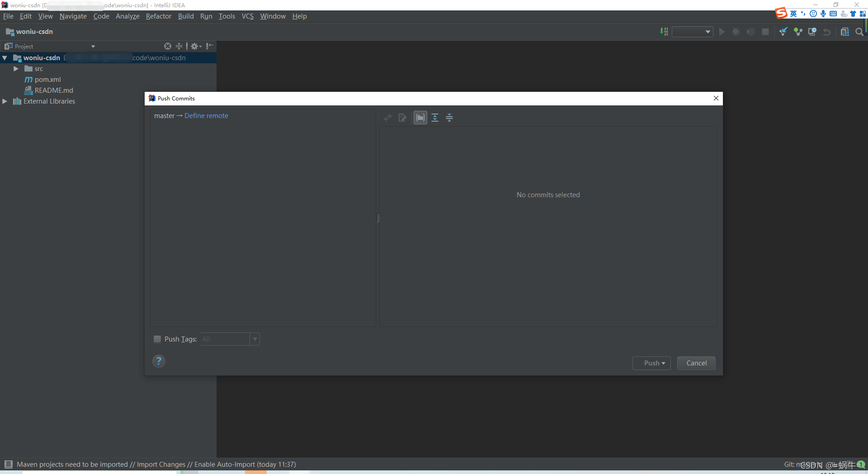Viewport: 868px width, 474px height.
Task: Open the Refactor menu
Action: tap(159, 16)
